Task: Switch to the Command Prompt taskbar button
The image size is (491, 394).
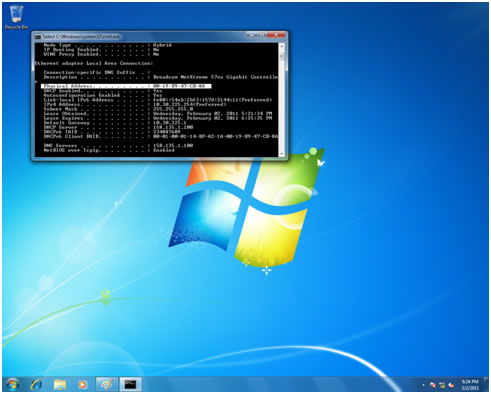Action: [x=131, y=384]
